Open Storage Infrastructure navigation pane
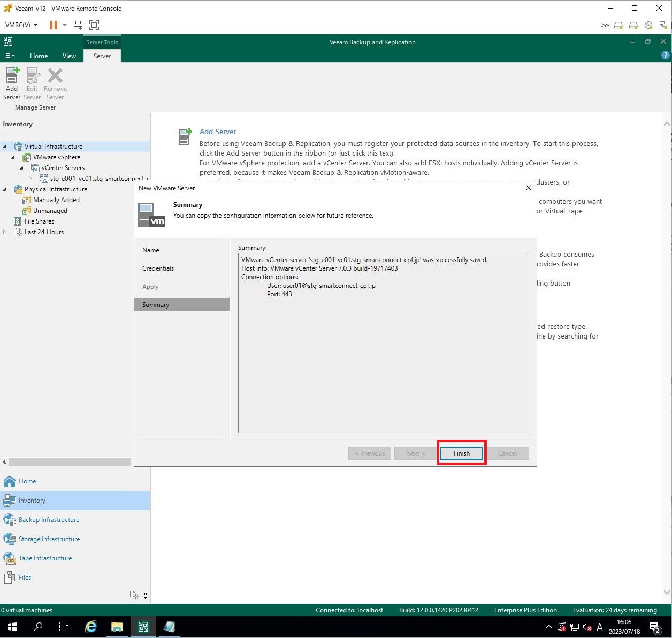The width and height of the screenshot is (672, 638). point(75,539)
